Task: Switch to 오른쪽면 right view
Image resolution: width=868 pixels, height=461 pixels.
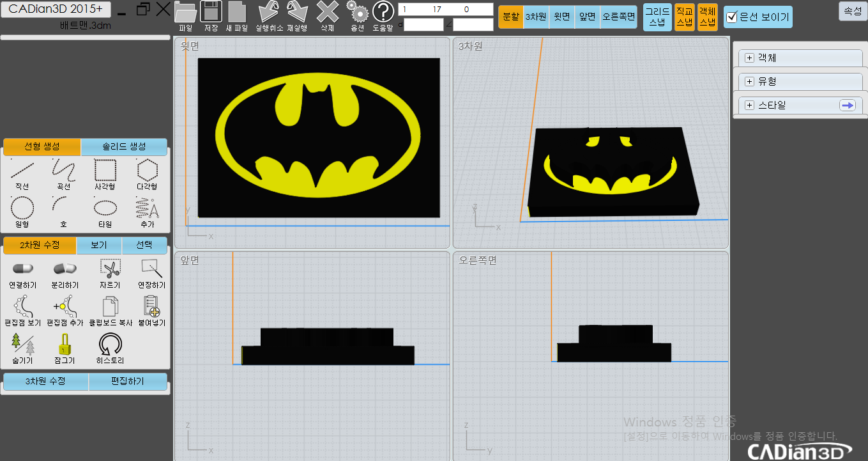Action: click(x=619, y=17)
